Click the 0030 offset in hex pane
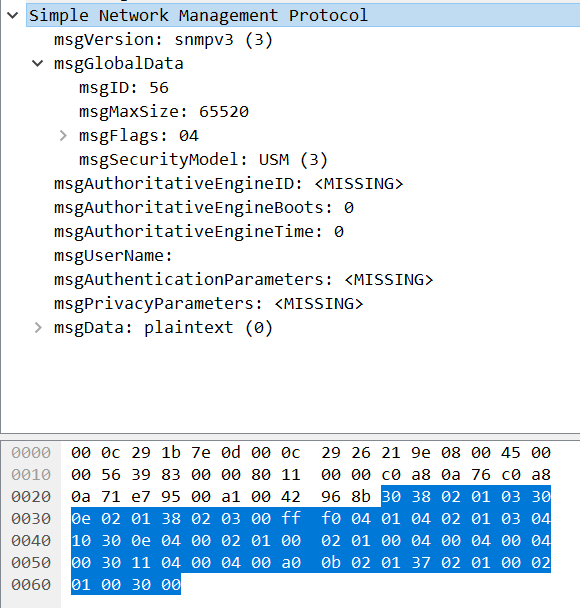Image resolution: width=580 pixels, height=608 pixels. click(31, 519)
